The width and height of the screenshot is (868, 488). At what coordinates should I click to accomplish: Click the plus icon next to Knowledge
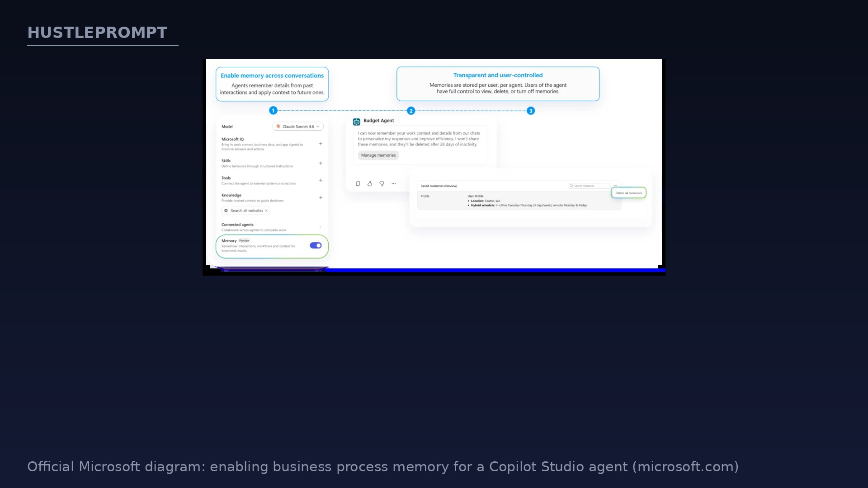pos(321,197)
